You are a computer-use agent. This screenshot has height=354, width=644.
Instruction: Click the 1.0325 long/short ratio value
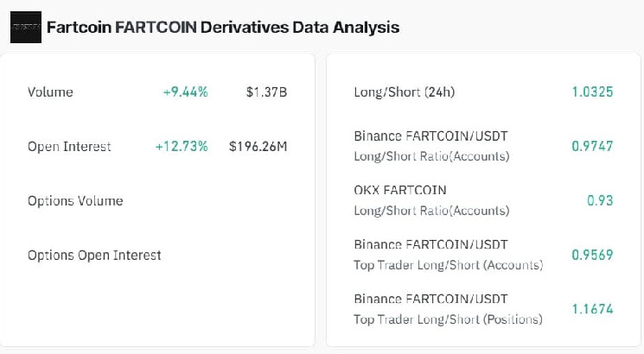tap(592, 92)
